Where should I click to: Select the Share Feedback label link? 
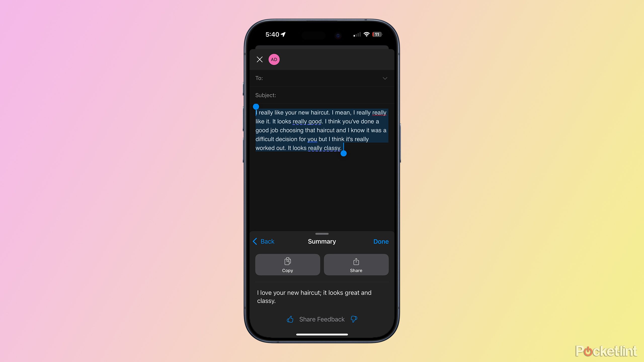pyautogui.click(x=321, y=319)
